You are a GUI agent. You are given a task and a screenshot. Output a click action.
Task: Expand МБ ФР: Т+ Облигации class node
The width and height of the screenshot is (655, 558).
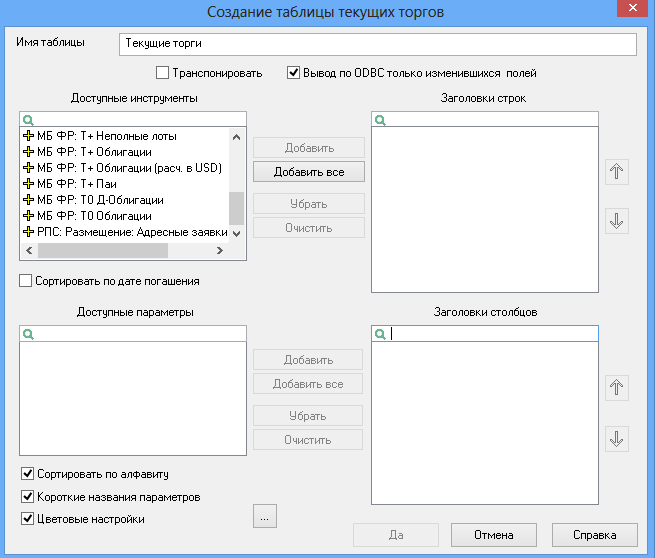[x=28, y=152]
